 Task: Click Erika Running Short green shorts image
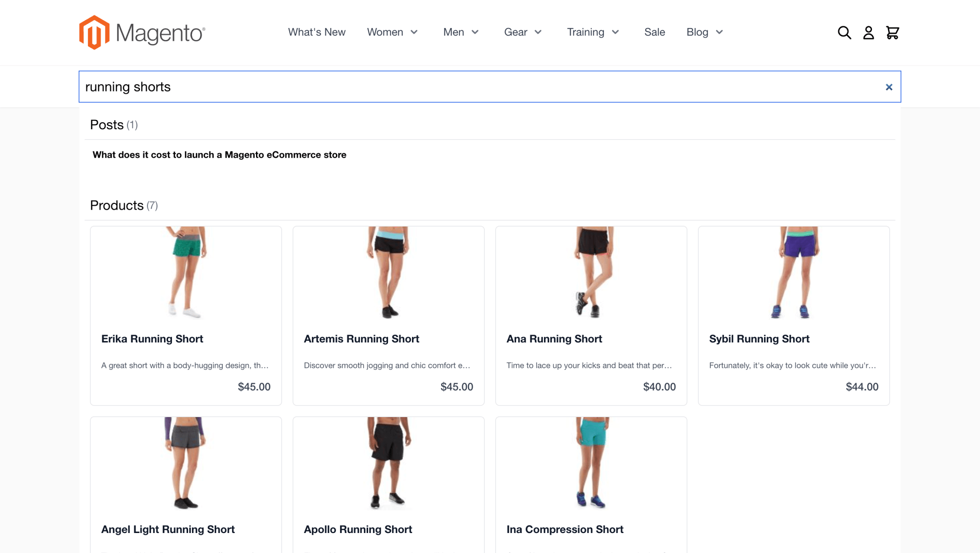click(186, 273)
